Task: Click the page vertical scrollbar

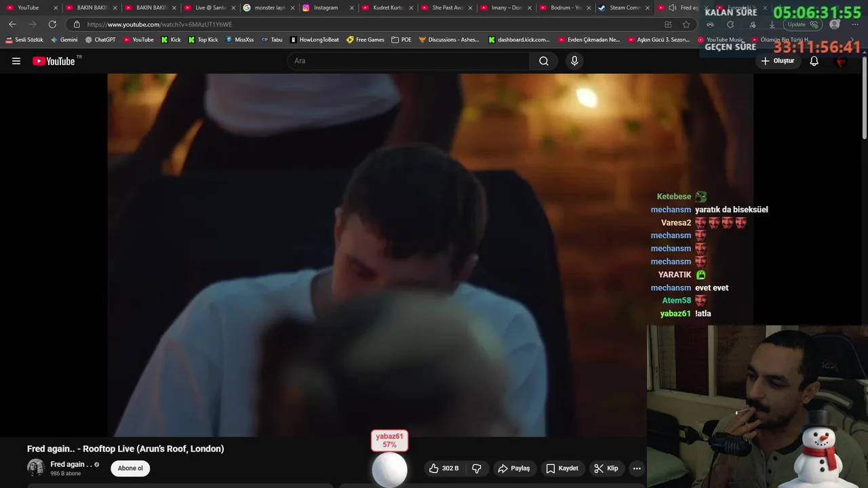Action: pyautogui.click(x=864, y=98)
